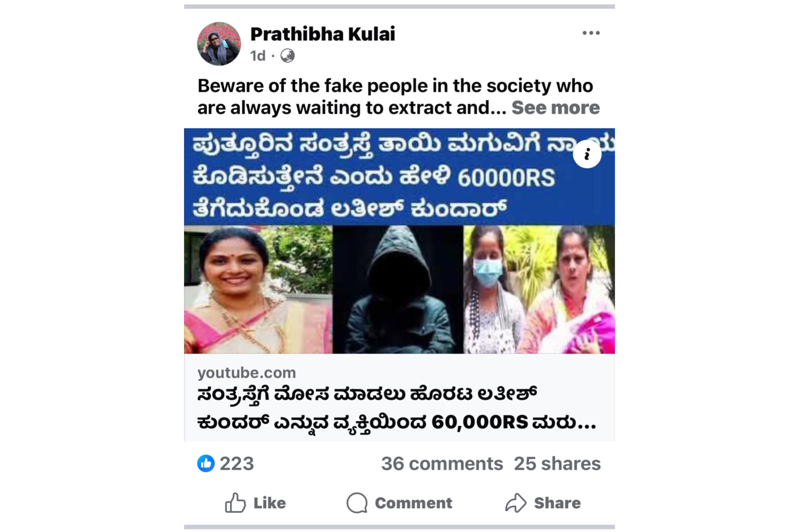Click the speech bubble Comment icon
The width and height of the screenshot is (799, 532).
(357, 503)
